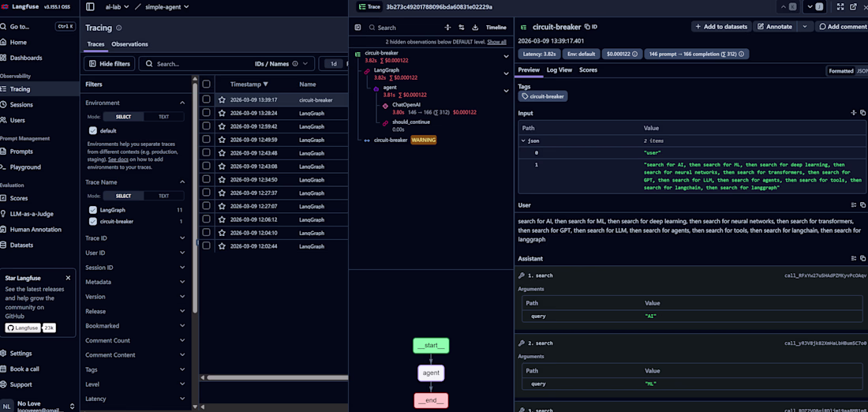This screenshot has height=412, width=868.
Task: Copy the User message content
Action: 862,205
